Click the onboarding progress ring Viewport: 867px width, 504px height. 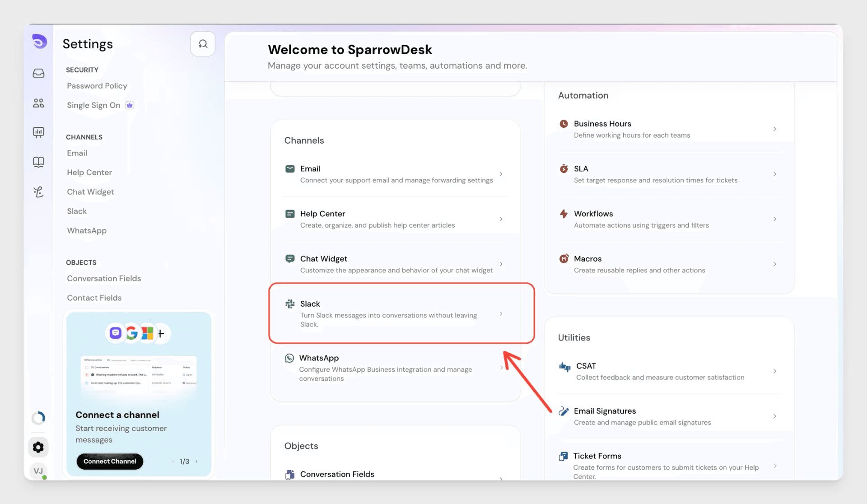[38, 418]
